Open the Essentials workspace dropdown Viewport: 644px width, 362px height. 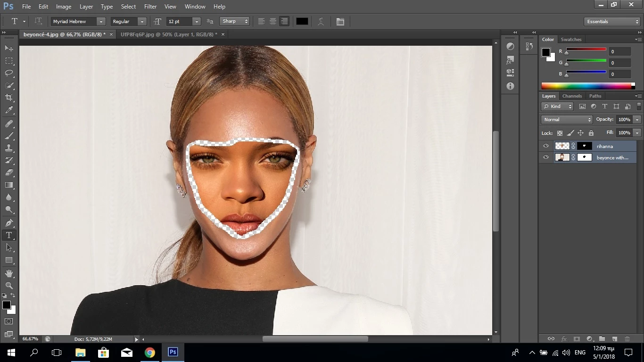pos(611,21)
